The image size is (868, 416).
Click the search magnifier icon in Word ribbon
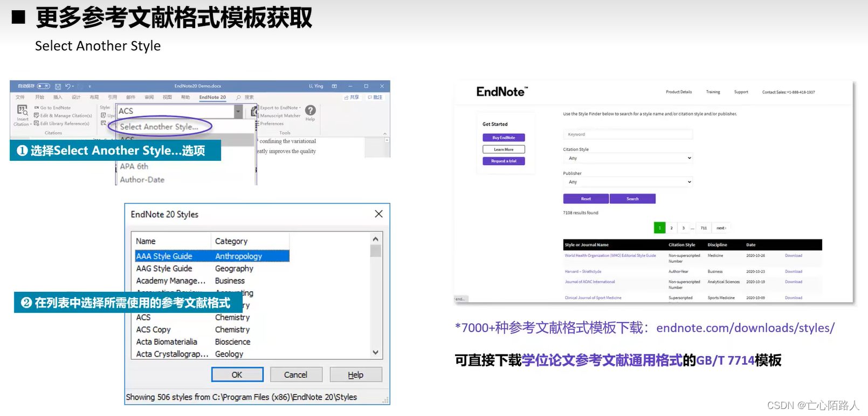[x=238, y=98]
